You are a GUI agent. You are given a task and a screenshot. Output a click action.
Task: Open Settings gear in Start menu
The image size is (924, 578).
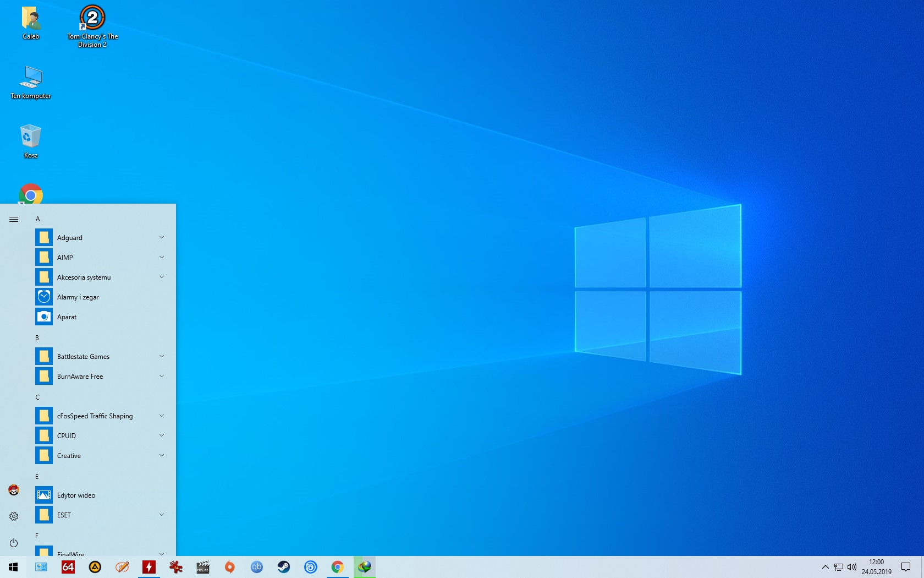(14, 516)
